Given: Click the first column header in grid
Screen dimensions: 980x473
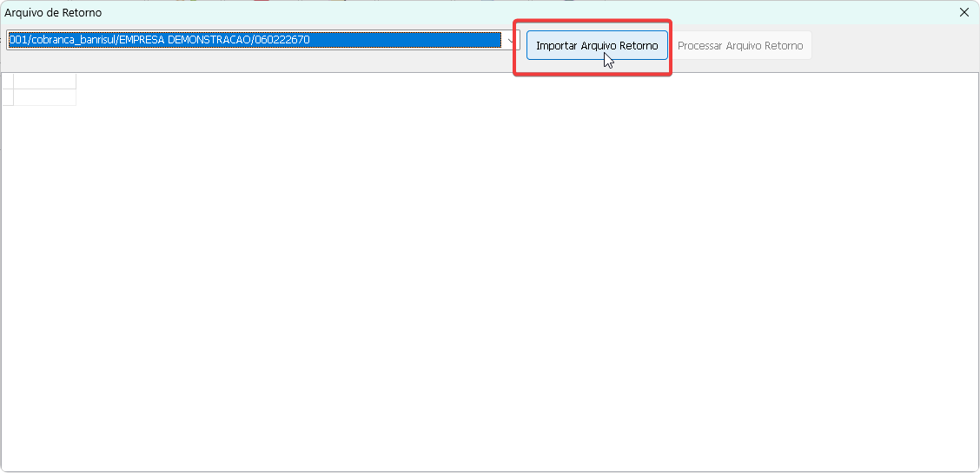Looking at the screenshot, I should [x=45, y=82].
